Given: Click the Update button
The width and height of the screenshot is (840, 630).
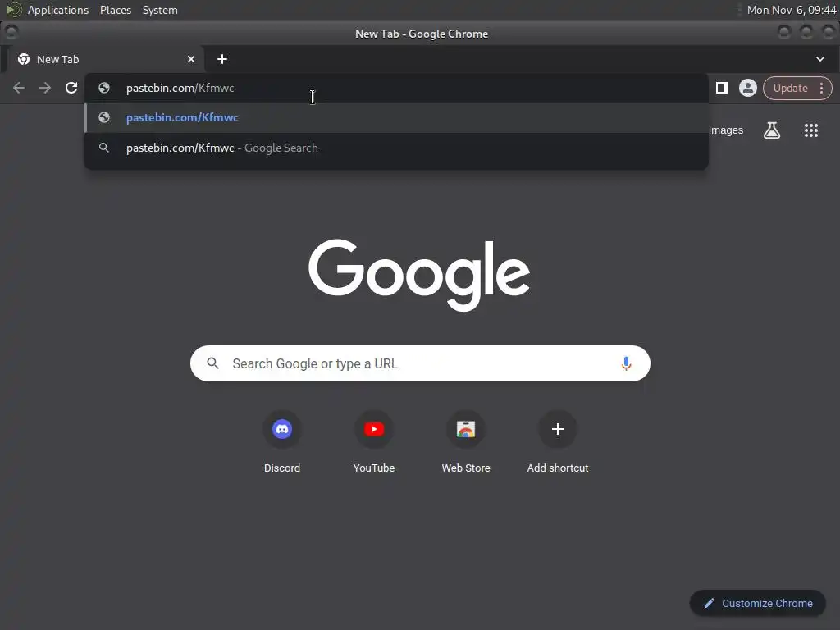Looking at the screenshot, I should coord(790,89).
